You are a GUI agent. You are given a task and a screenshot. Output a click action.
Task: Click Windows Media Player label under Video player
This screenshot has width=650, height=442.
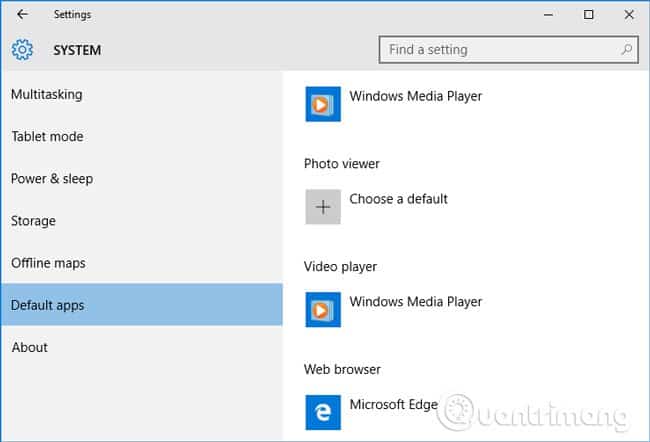coord(415,301)
